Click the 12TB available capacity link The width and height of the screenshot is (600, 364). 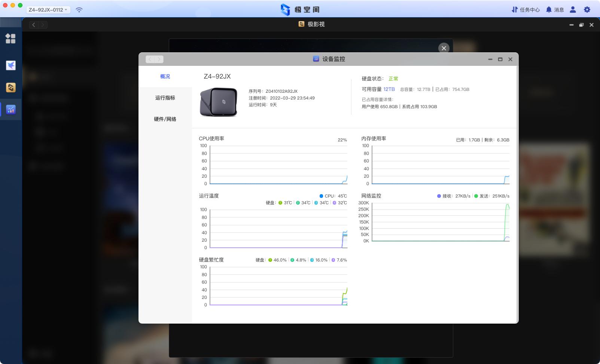point(389,89)
